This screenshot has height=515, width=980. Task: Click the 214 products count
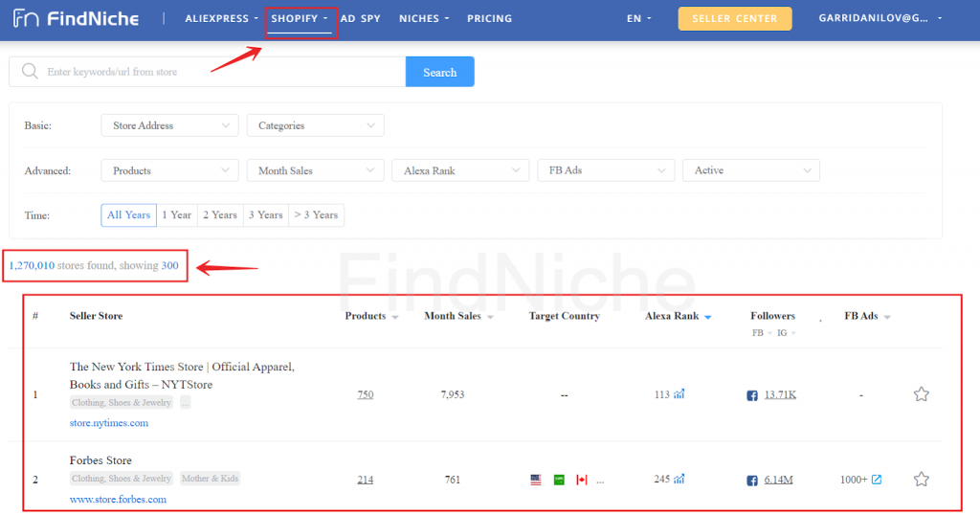point(365,480)
